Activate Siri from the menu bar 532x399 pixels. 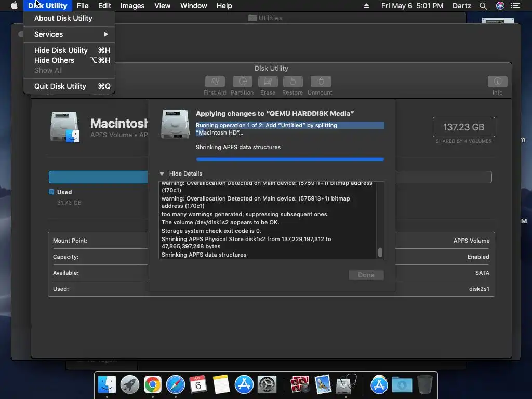coord(500,6)
